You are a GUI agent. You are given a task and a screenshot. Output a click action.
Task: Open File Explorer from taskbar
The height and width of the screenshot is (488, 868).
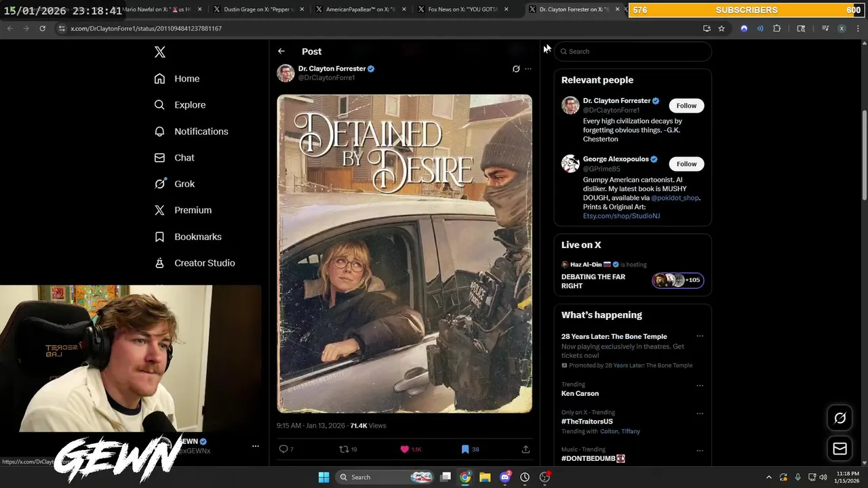click(485, 477)
